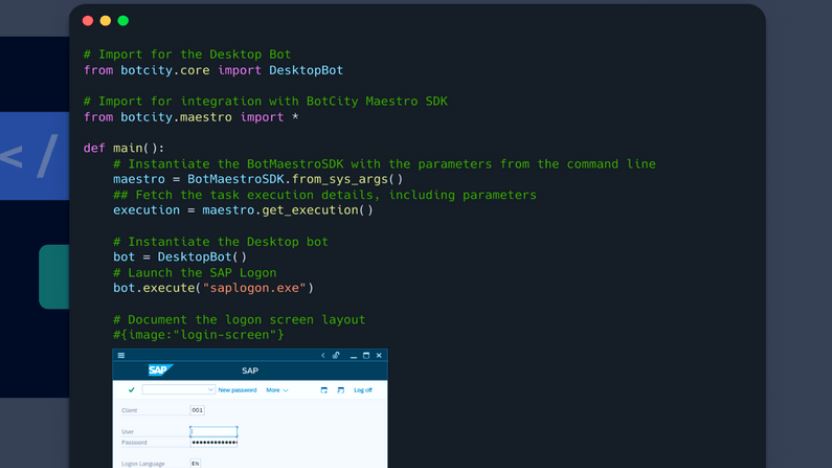The image size is (832, 468).
Task: Click the SAP back arrow icon
Action: 323,356
